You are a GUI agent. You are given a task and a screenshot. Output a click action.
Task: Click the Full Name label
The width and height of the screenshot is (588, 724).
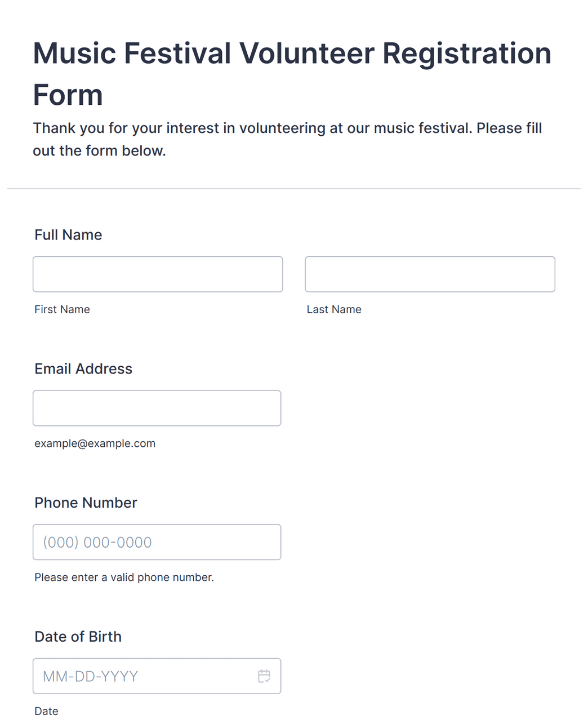pyautogui.click(x=68, y=235)
